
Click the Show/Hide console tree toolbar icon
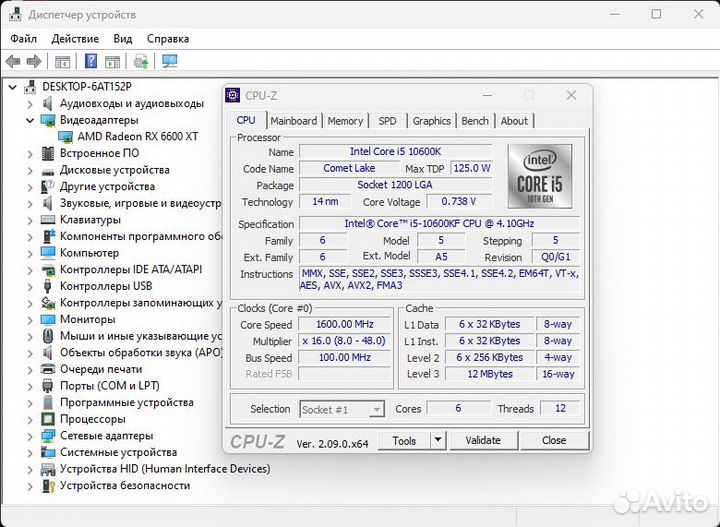coord(63,61)
